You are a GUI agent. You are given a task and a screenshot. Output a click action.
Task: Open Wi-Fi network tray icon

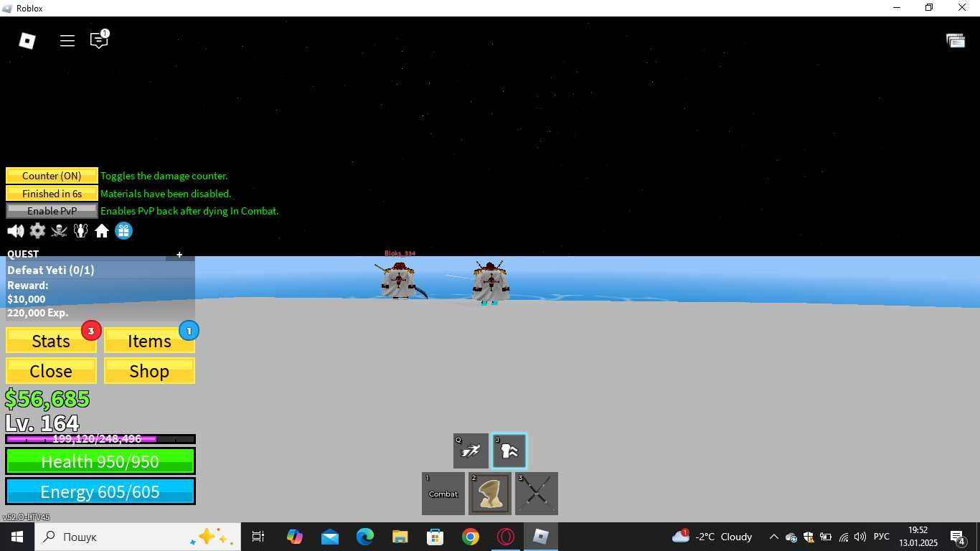coord(844,537)
